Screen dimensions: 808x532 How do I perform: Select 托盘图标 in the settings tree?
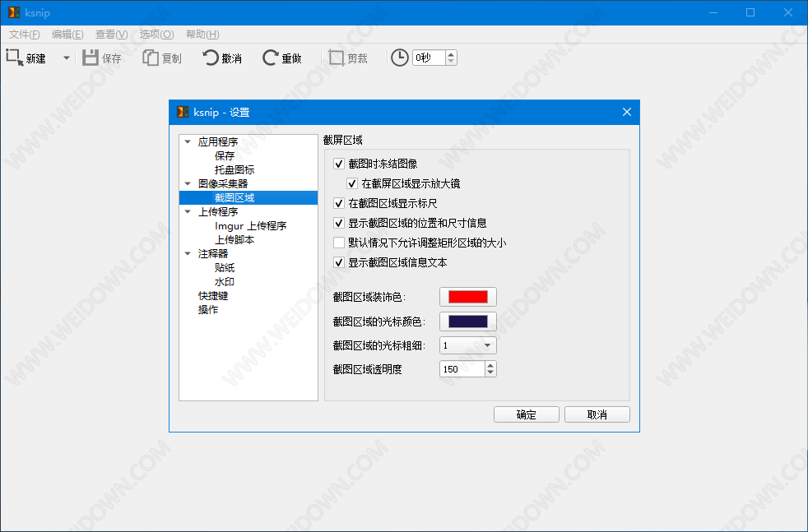tap(235, 169)
